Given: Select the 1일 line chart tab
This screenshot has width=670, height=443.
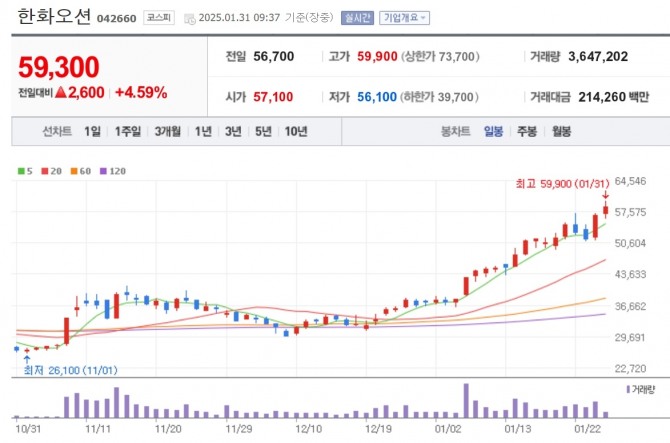Looking at the screenshot, I should [92, 132].
